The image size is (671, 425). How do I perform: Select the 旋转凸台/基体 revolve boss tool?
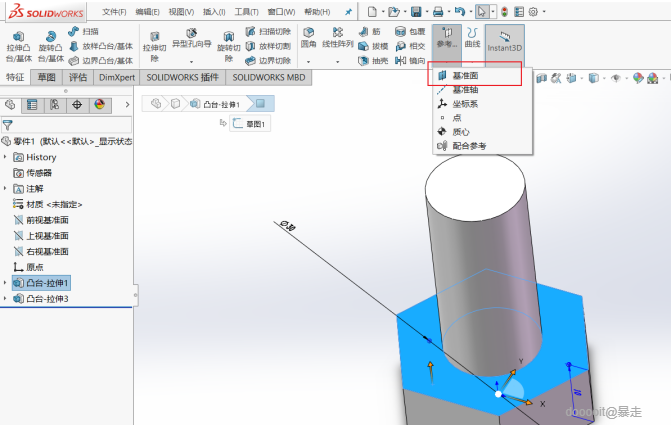coord(50,45)
